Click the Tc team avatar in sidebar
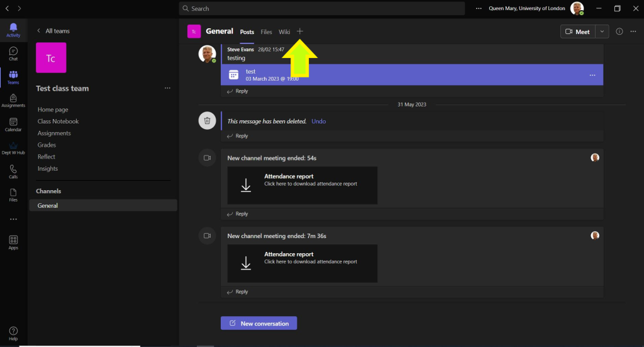 (51, 57)
